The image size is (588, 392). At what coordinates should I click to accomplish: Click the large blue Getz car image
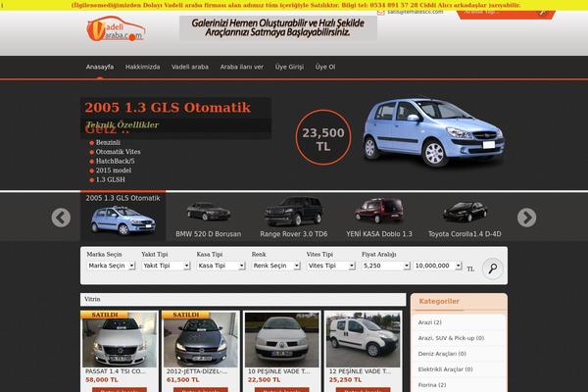point(433,132)
